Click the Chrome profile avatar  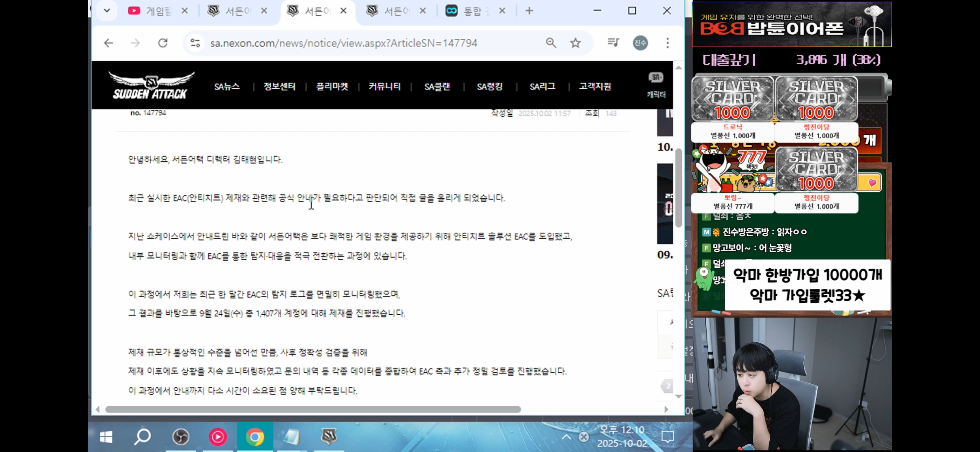point(640,43)
